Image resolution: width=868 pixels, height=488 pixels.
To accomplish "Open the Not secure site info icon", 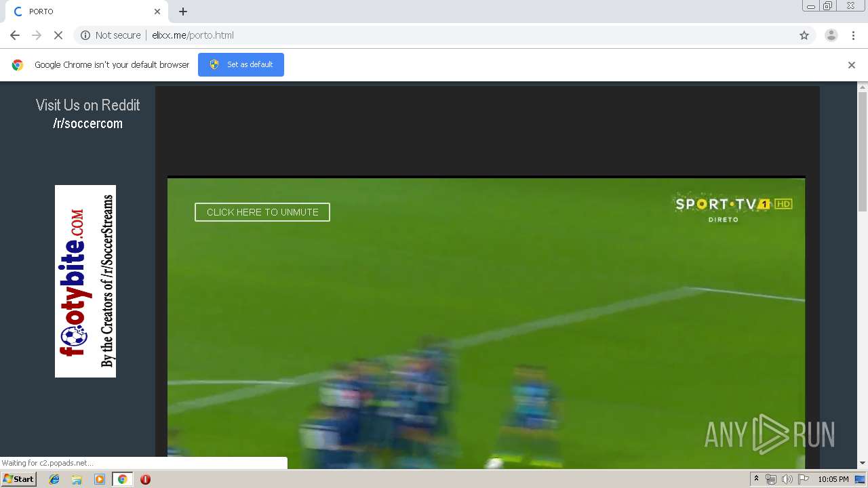I will pos(85,35).
